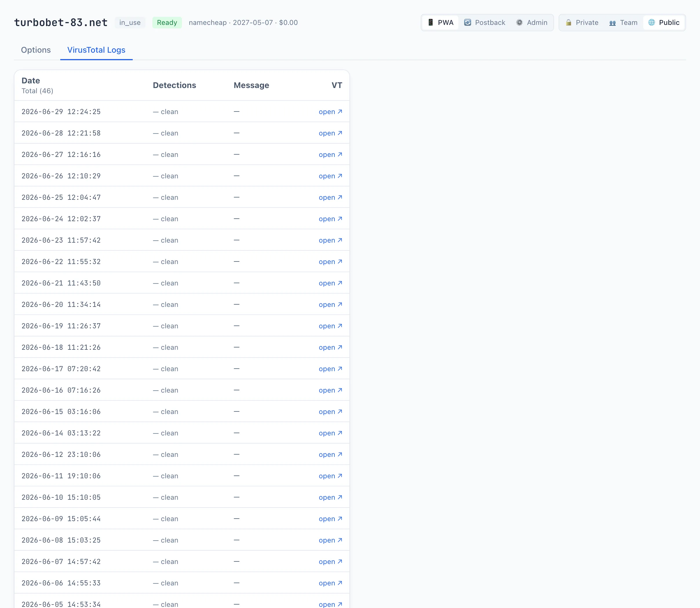
Task: Open VT report for 2026-06-09 15:05:44
Action: click(x=330, y=519)
